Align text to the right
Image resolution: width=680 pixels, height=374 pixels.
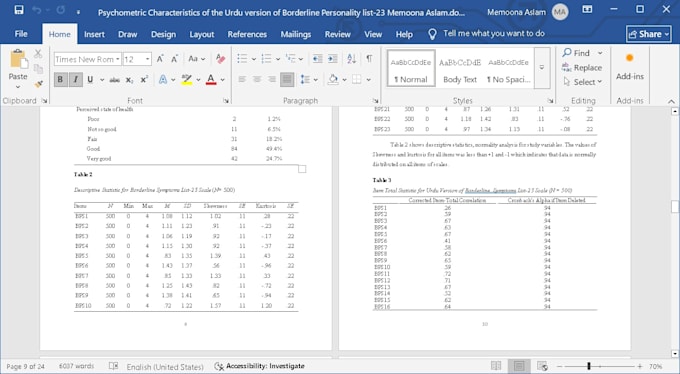[x=271, y=79]
